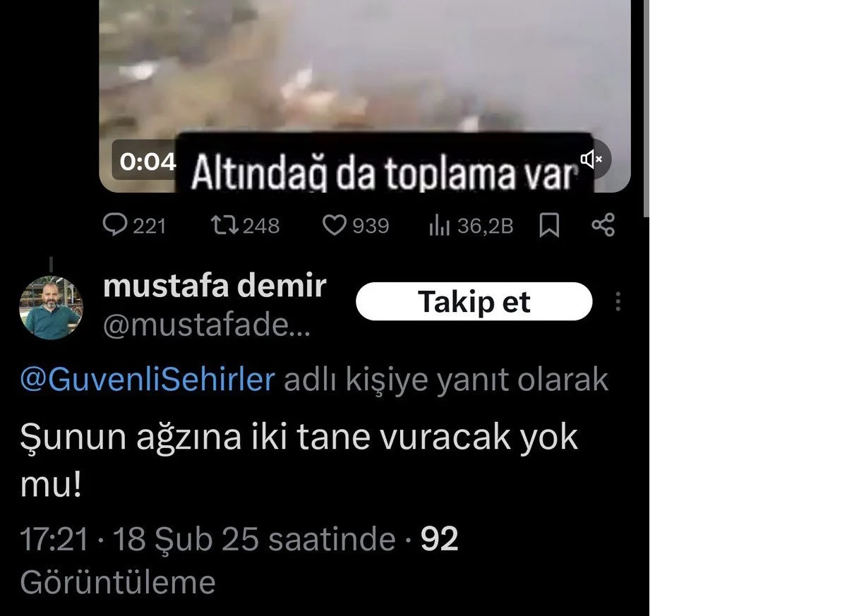Play the video showing Altındağ caption
Image resolution: width=847 pixels, height=616 pixels.
[365, 96]
